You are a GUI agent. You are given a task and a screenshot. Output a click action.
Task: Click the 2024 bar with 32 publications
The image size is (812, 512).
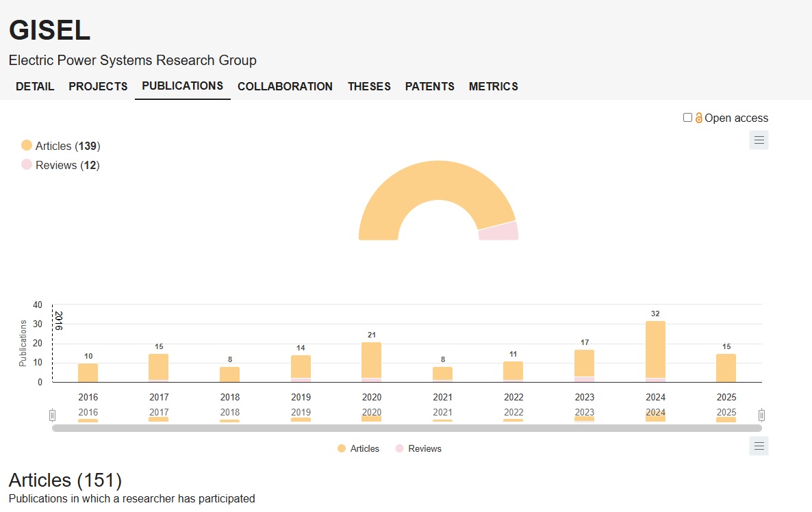click(655, 349)
